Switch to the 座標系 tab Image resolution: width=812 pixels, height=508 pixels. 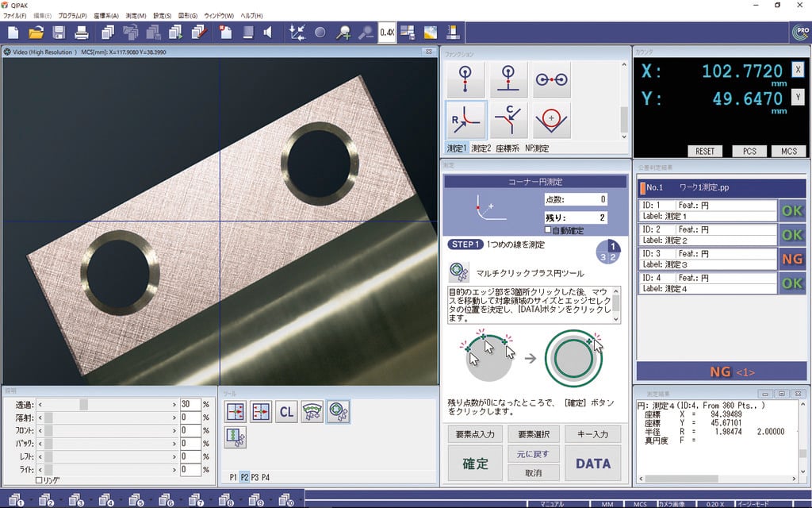[507, 148]
